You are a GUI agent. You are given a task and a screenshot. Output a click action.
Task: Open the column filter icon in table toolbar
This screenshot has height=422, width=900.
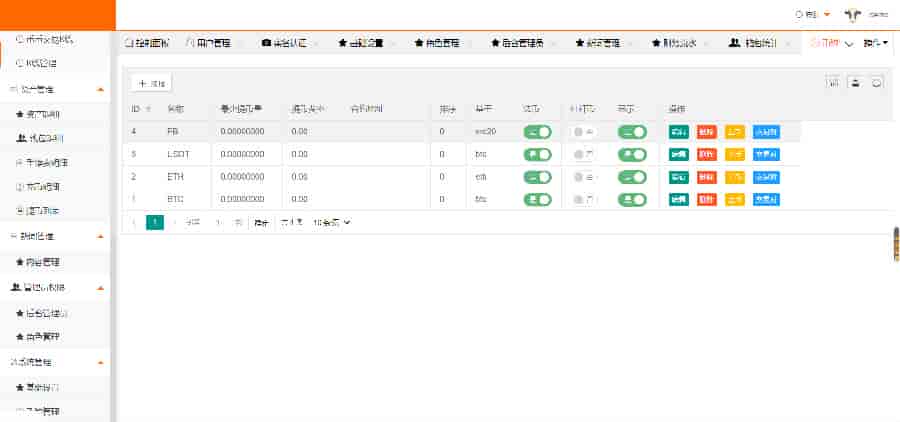tap(833, 83)
